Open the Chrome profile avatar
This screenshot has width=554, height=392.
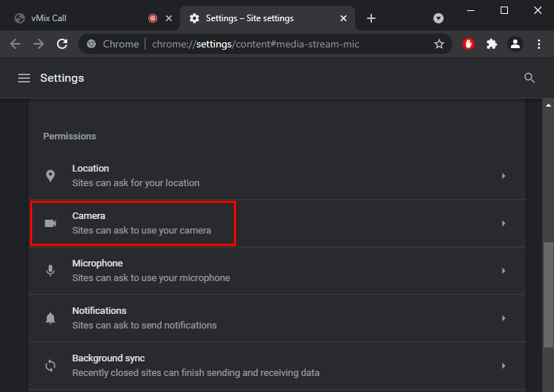point(515,44)
